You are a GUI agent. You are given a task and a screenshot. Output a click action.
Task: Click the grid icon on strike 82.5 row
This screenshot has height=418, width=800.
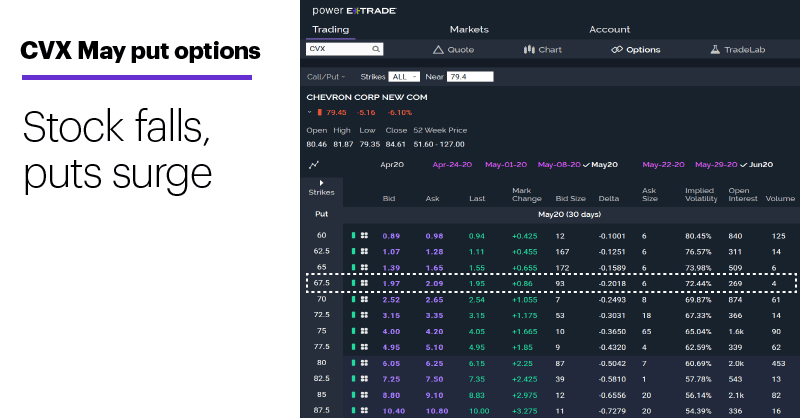[364, 379]
